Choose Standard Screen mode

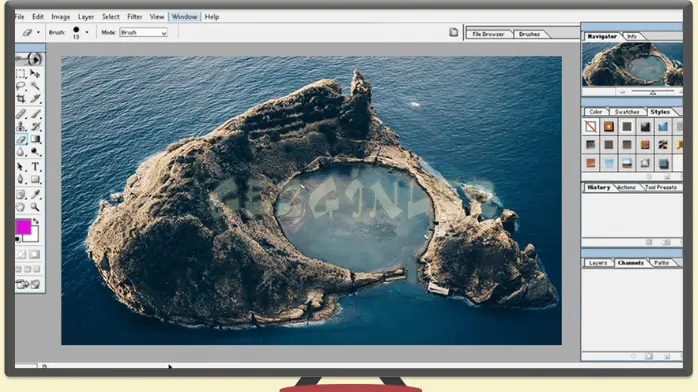[19, 269]
